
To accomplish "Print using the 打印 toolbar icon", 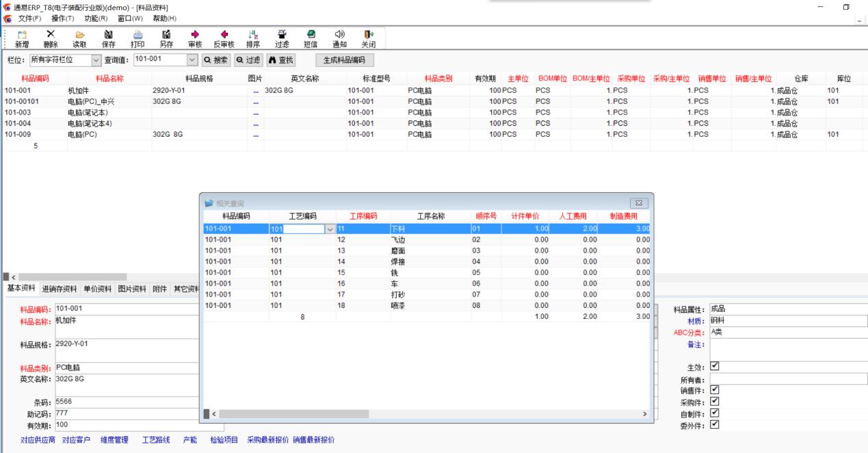I will click(x=137, y=38).
